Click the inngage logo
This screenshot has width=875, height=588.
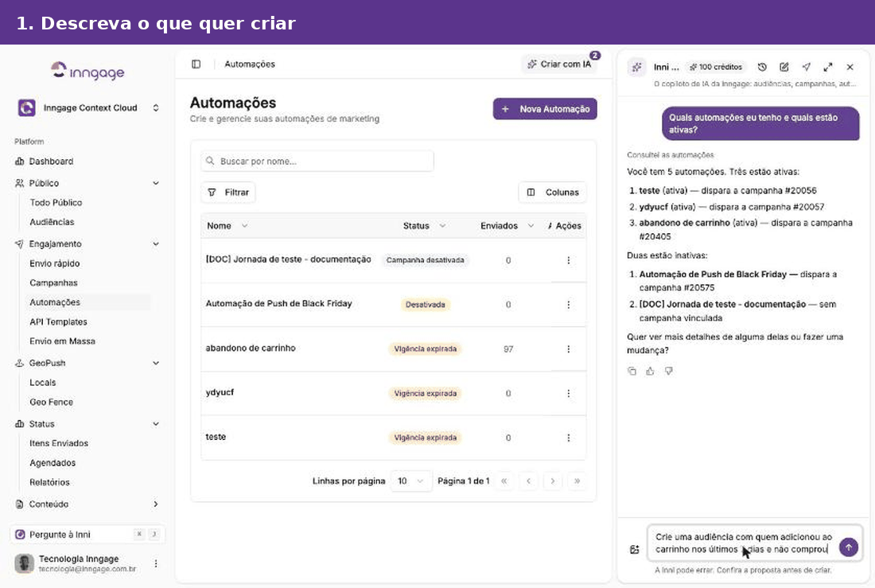point(87,71)
